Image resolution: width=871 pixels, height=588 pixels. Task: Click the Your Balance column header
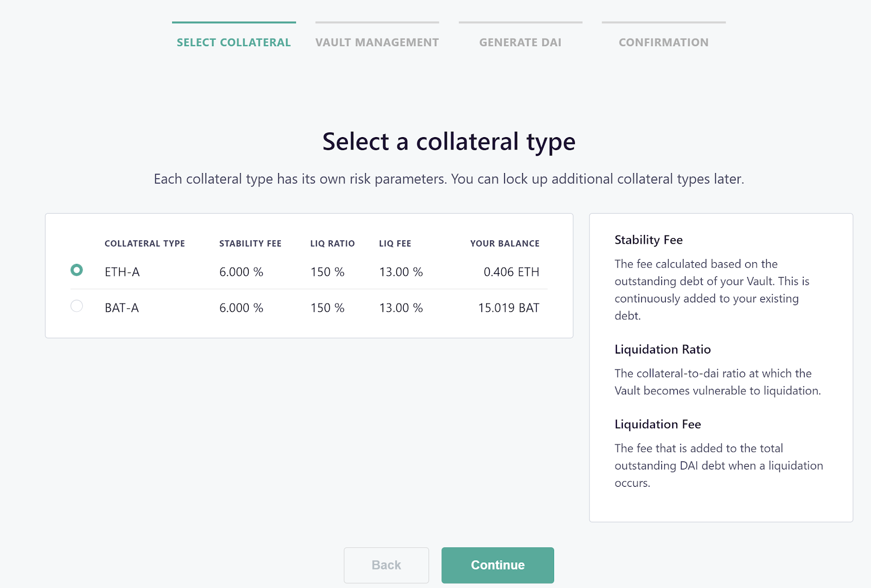[x=505, y=244]
